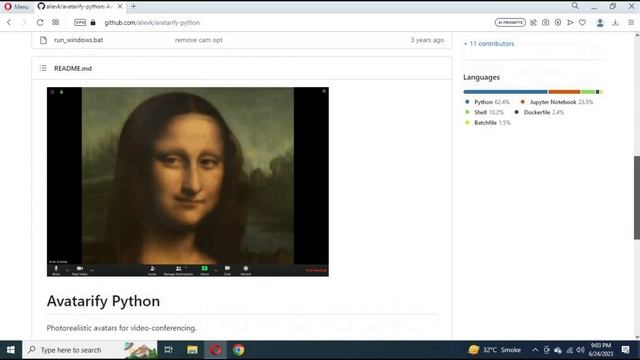The height and width of the screenshot is (360, 640).
Task: Open the share page icon
Action: pyautogui.click(x=533, y=22)
